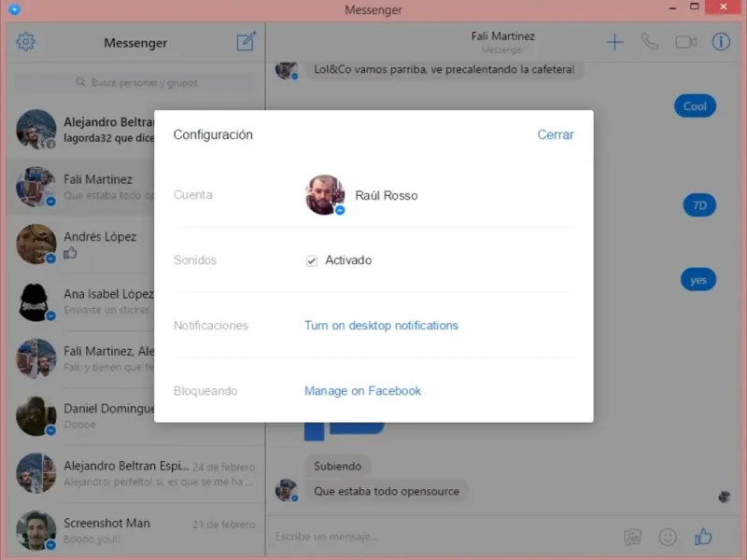Click sender avatar beside opensource message
The image size is (747, 560).
click(287, 490)
